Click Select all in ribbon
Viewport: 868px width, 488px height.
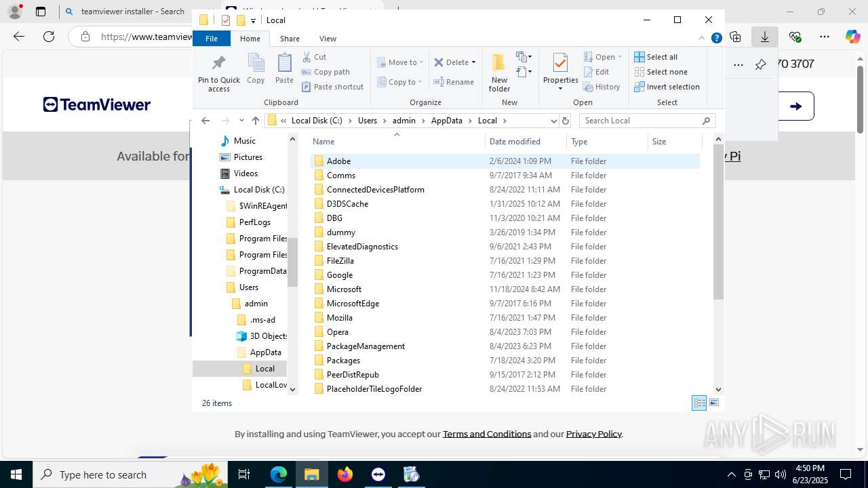[656, 57]
